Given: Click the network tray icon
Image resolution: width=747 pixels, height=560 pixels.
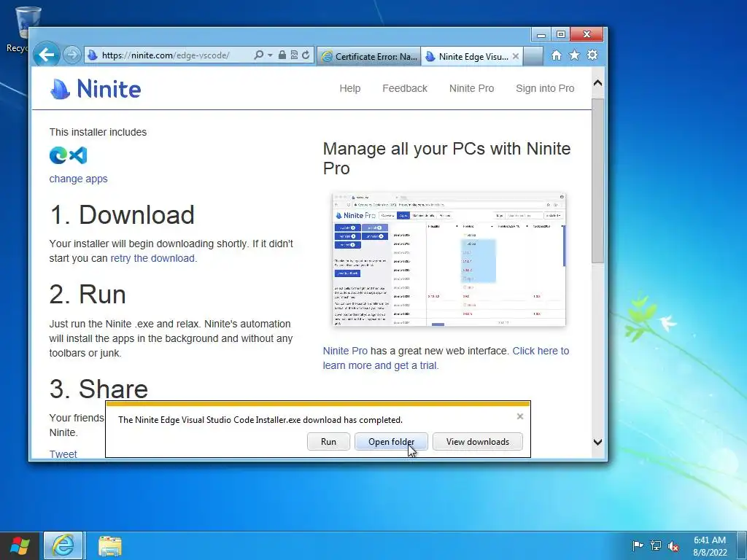Looking at the screenshot, I should click(656, 545).
